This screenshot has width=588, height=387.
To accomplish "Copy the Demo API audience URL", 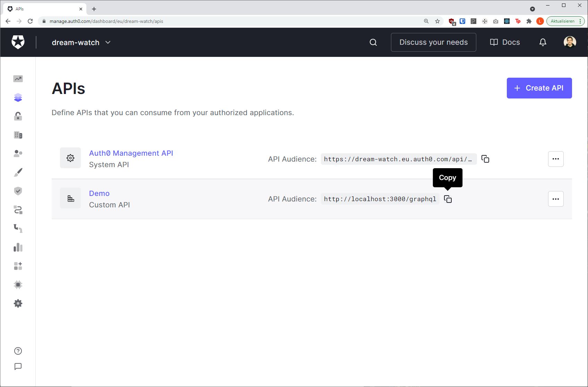I will click(448, 199).
